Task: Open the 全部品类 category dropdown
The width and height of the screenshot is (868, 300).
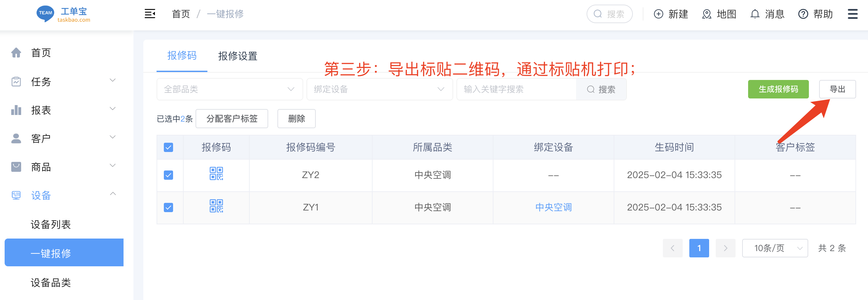Action: (x=230, y=89)
